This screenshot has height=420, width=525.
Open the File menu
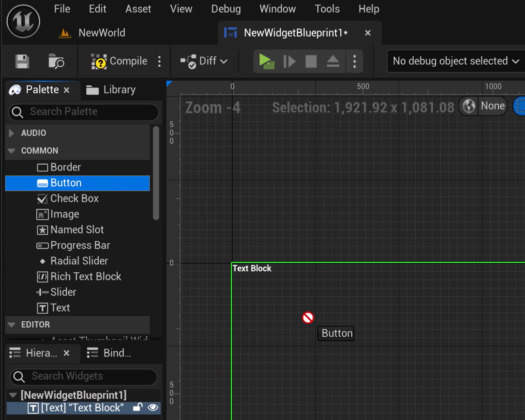62,9
